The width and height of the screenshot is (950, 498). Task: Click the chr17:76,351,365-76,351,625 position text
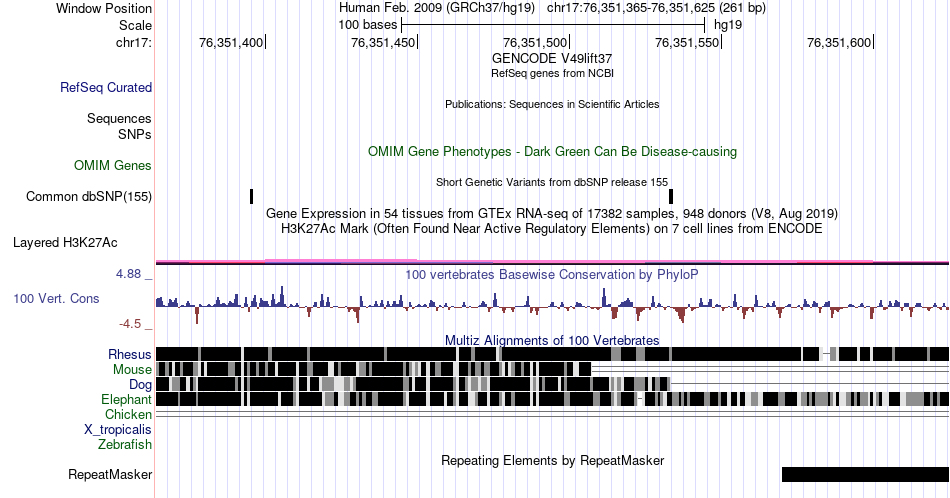[656, 8]
